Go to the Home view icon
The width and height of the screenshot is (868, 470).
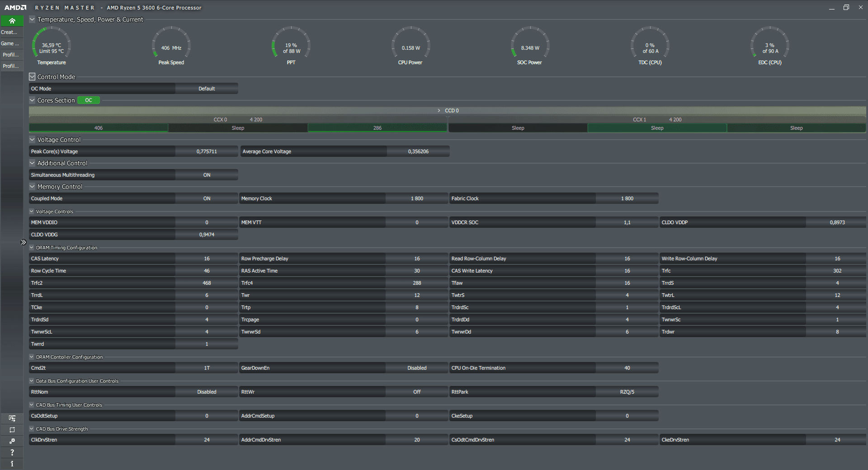[x=12, y=21]
